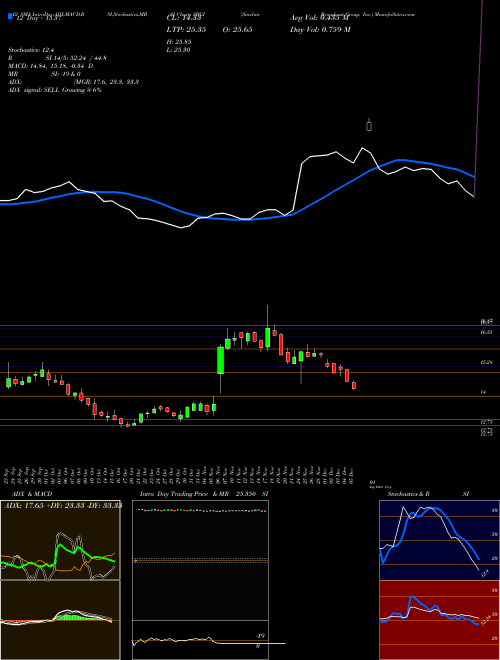The height and width of the screenshot is (660, 500).
Task: Click the 12.4 label in Stochastics panel
Action: pyautogui.click(x=484, y=573)
